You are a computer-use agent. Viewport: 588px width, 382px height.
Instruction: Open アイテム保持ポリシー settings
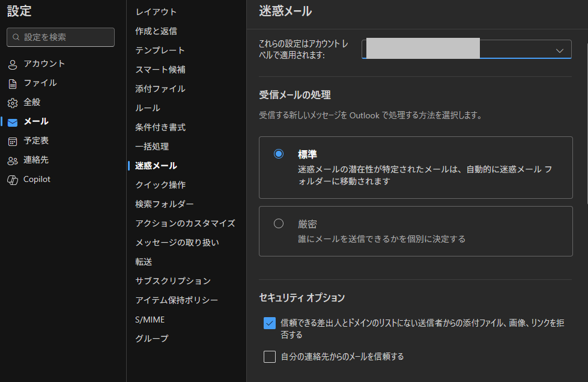[177, 300]
